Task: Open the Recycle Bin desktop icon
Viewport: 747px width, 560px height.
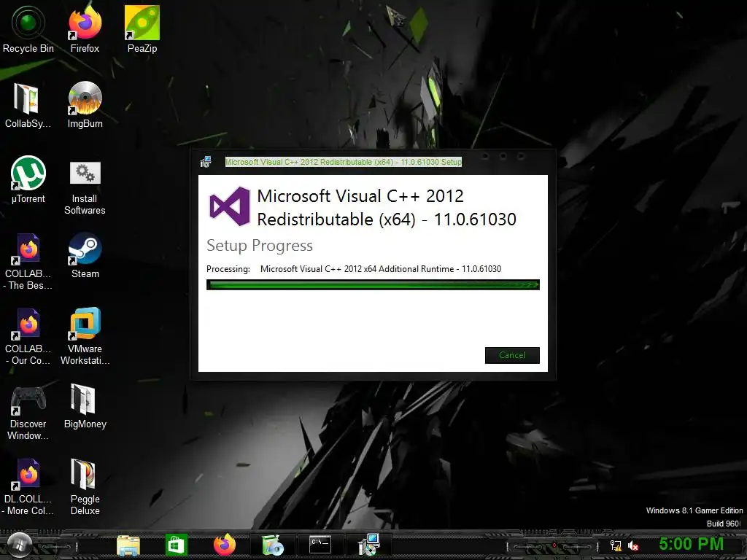Action: click(x=28, y=28)
